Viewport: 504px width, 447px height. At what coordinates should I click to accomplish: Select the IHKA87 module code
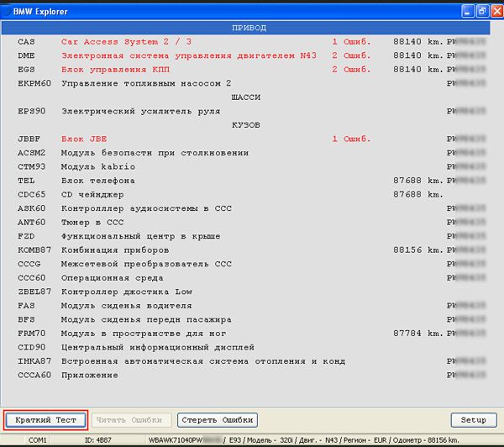click(x=34, y=360)
